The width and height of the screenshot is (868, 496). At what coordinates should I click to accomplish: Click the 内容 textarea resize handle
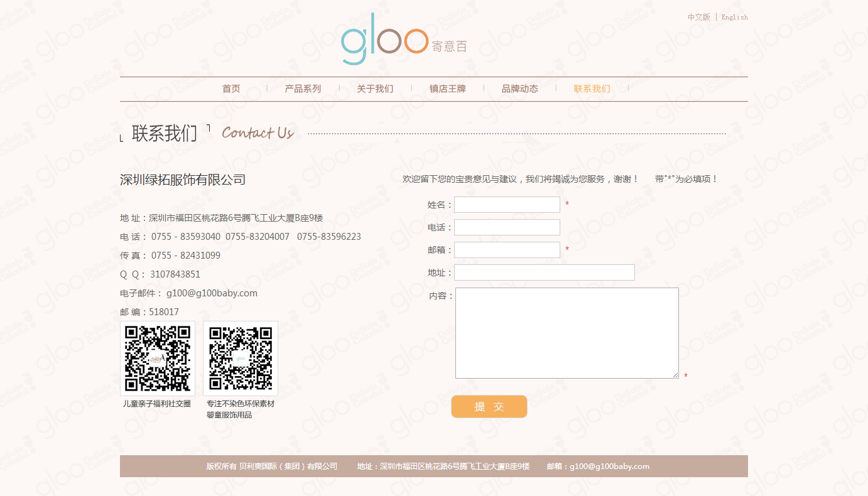(675, 375)
